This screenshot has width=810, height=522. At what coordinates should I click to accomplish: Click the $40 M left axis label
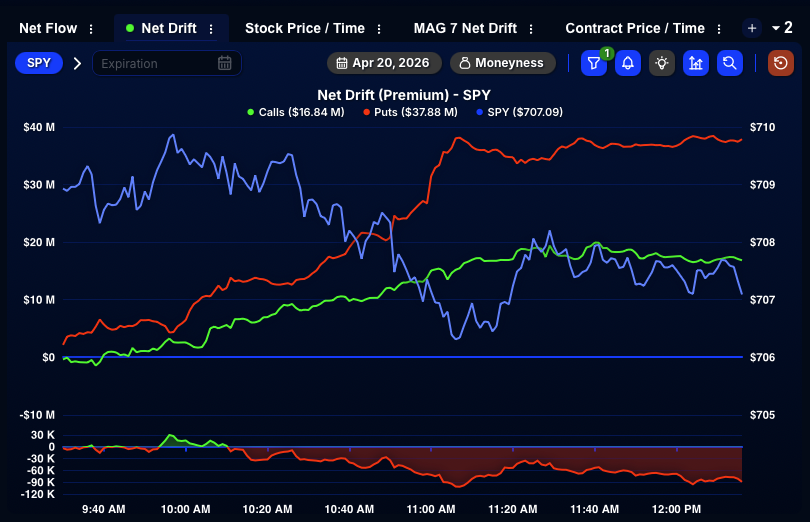click(x=39, y=127)
